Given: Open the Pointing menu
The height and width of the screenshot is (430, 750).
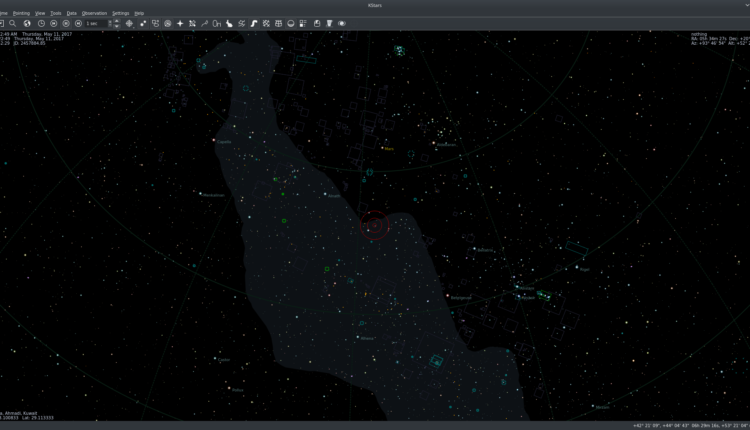Looking at the screenshot, I should pyautogui.click(x=21, y=13).
